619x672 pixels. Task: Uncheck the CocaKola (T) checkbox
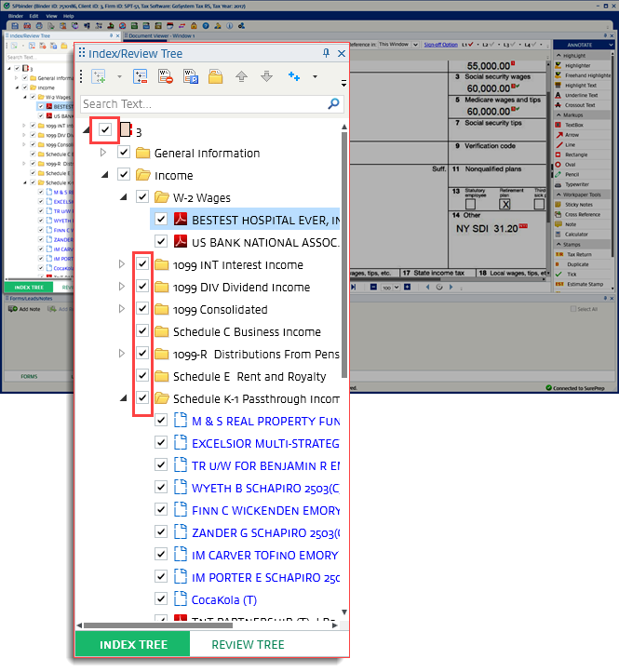(x=161, y=598)
